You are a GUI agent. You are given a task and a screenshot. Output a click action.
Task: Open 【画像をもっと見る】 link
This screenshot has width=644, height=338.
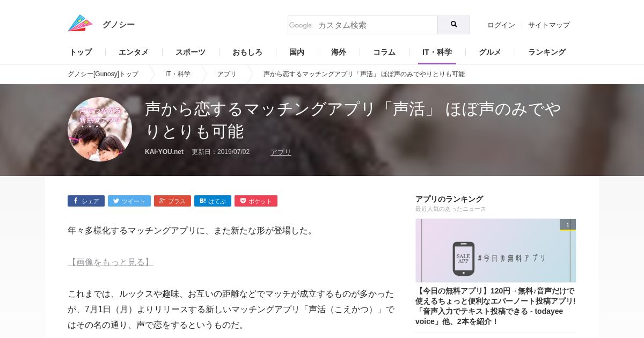pos(111,262)
